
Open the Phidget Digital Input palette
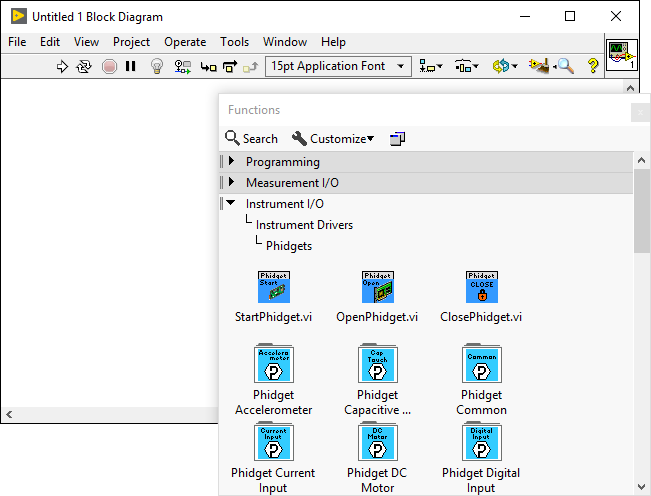pos(482,442)
